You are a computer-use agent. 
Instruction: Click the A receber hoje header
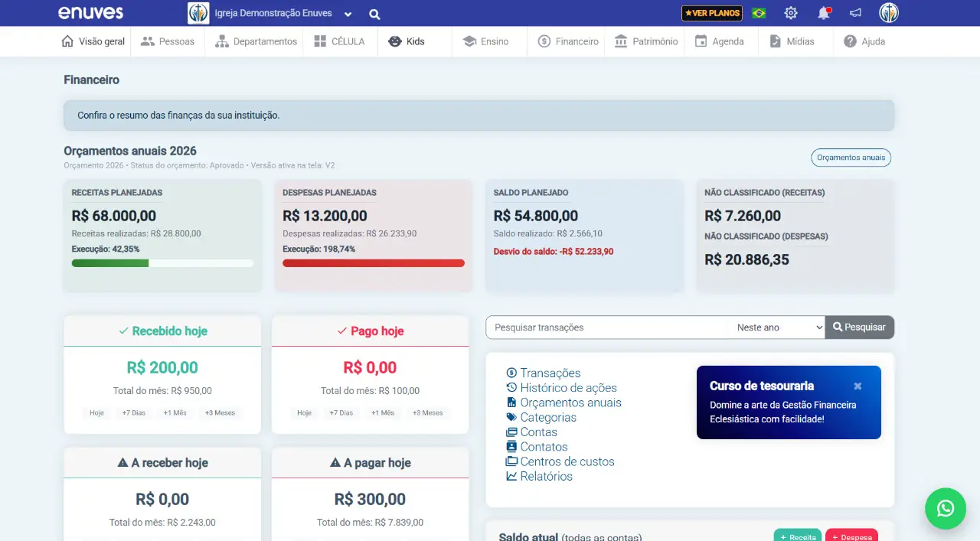(162, 463)
